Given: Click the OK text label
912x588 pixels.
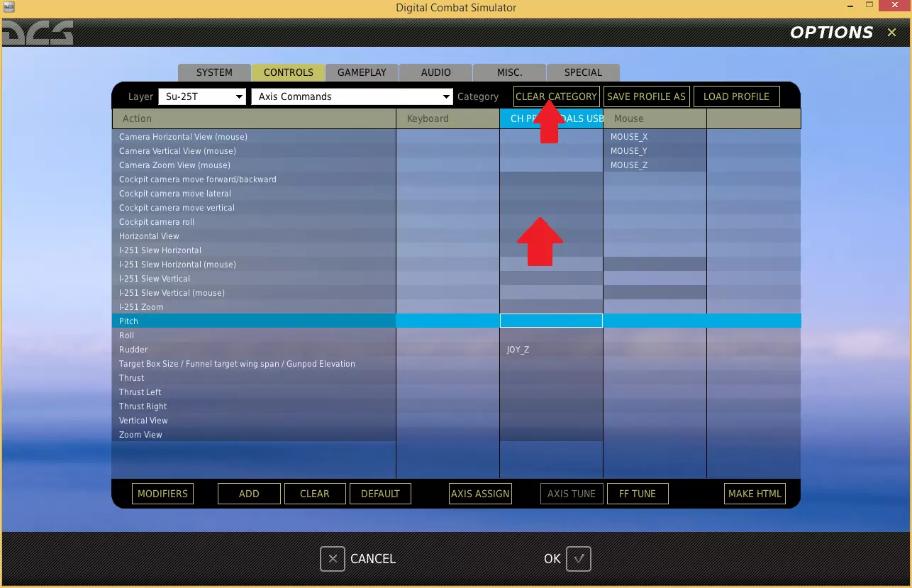Looking at the screenshot, I should pos(552,559).
